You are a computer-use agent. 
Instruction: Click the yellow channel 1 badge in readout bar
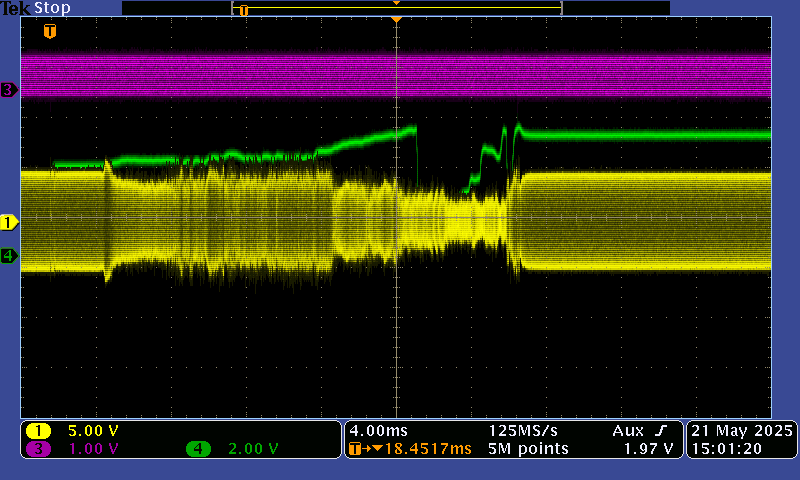click(x=38, y=431)
